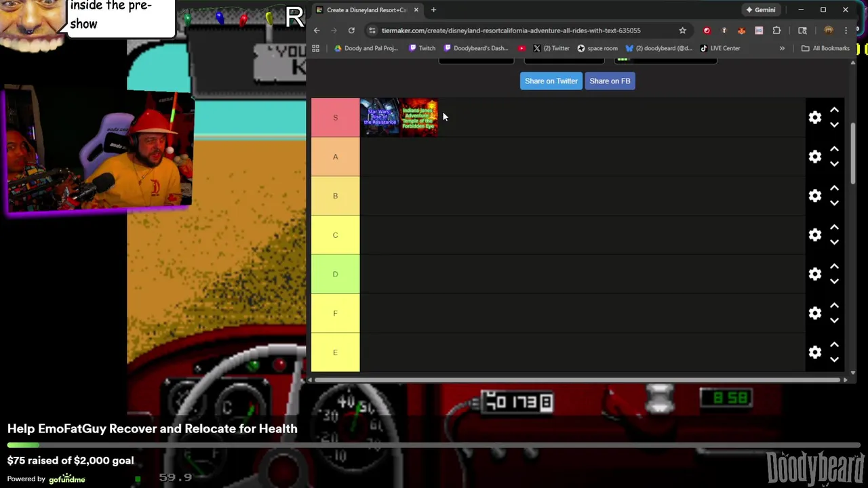The image size is (868, 488).
Task: Select the B tier label
Action: pyautogui.click(x=335, y=196)
